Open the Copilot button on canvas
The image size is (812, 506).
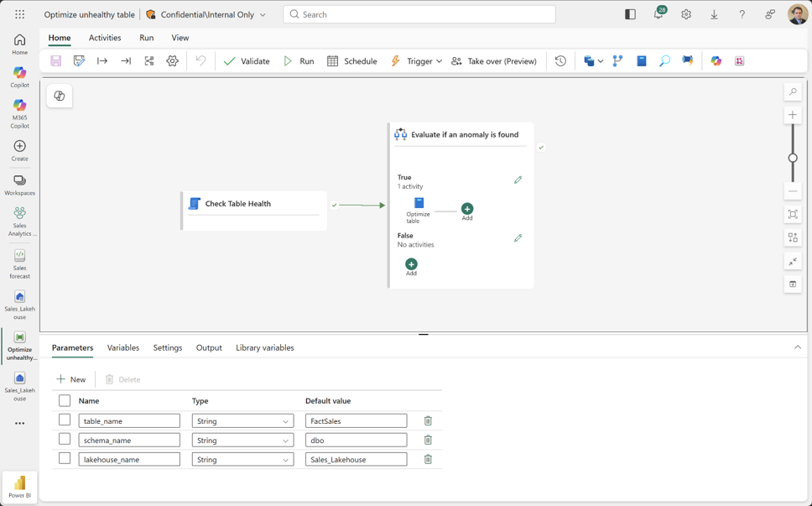coord(60,96)
